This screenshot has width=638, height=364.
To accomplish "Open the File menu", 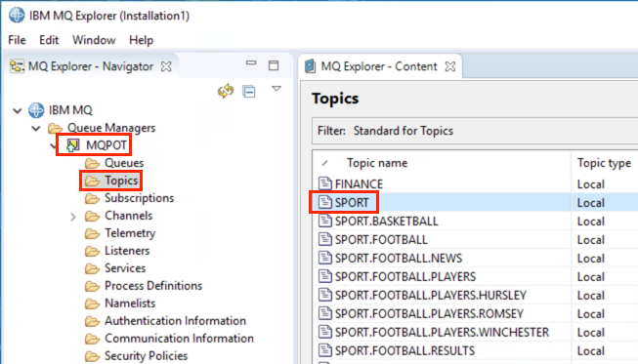I will click(x=17, y=40).
